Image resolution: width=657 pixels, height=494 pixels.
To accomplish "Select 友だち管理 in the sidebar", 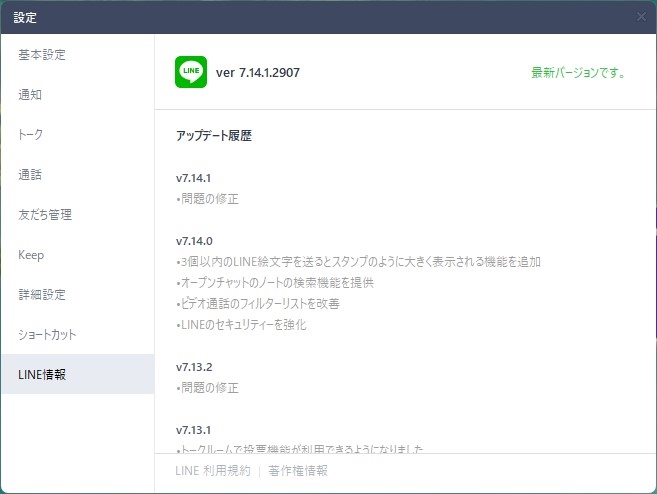I will (78, 215).
